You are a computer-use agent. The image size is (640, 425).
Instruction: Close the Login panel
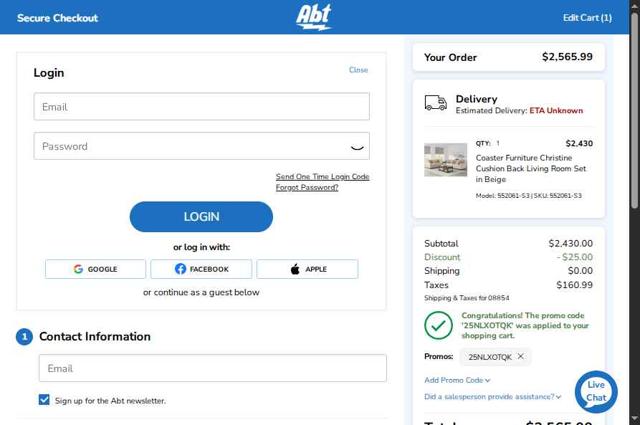pos(358,70)
